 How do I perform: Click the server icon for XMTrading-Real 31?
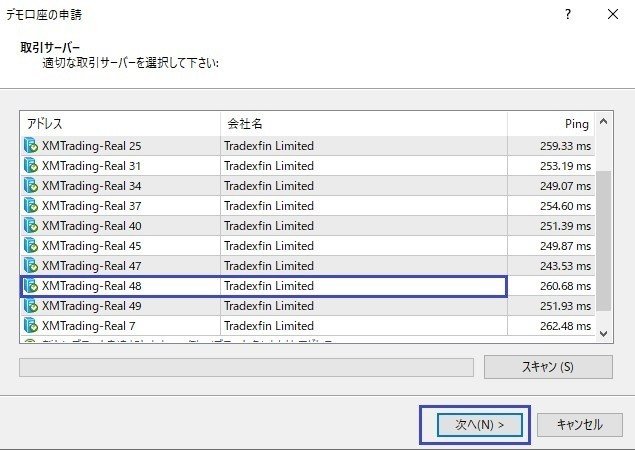point(31,165)
